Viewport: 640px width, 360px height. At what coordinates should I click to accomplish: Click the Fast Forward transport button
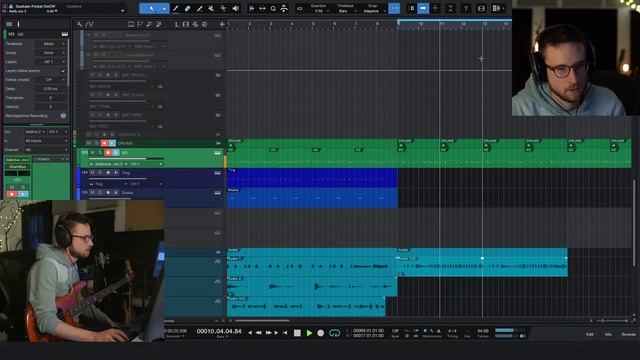[x=268, y=333]
